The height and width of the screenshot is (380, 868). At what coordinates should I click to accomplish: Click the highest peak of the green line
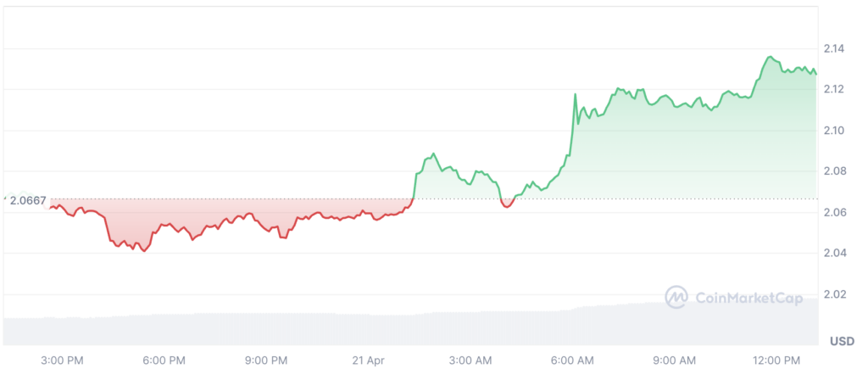[x=771, y=57]
